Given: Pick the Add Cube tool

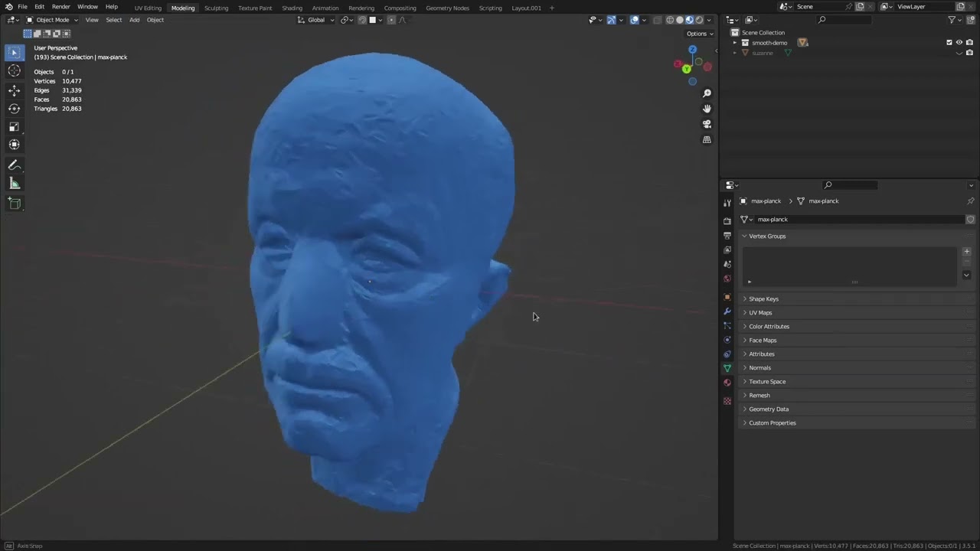Looking at the screenshot, I should point(14,203).
